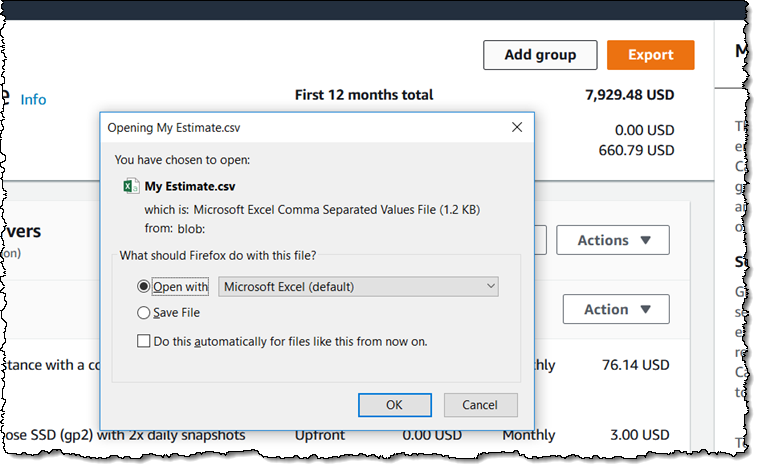The height and width of the screenshot is (469, 760).
Task: Click the orange Export button
Action: tap(650, 55)
